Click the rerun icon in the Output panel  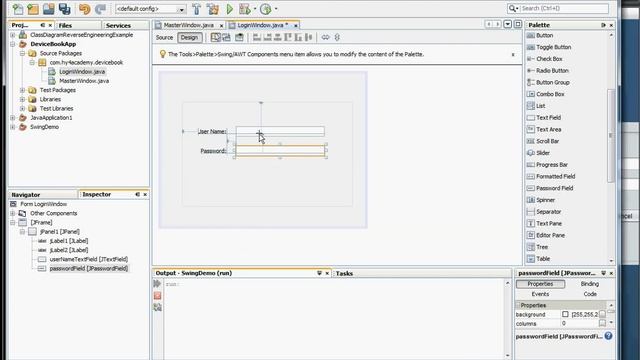click(x=157, y=283)
